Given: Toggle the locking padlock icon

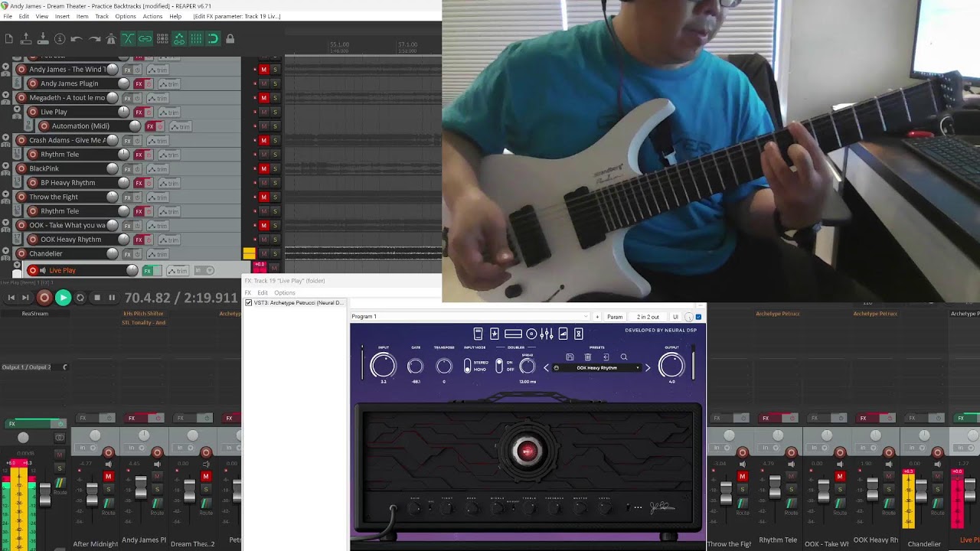Looking at the screenshot, I should [x=230, y=38].
